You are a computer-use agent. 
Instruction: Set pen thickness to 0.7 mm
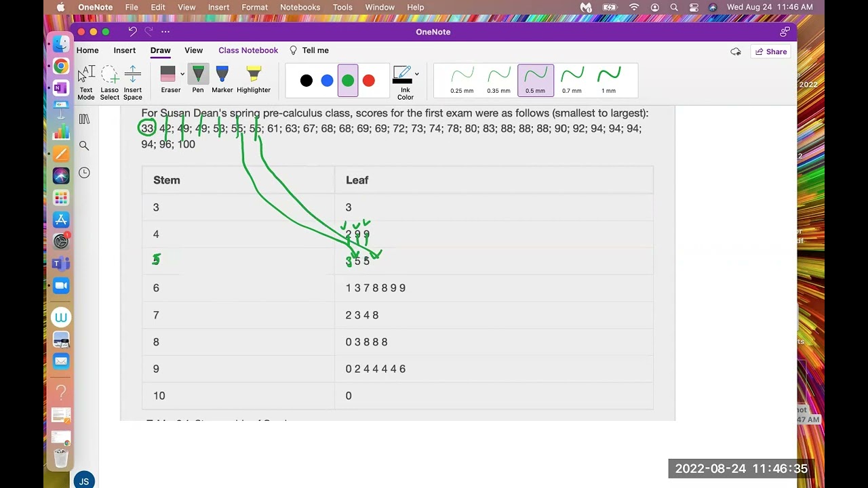click(572, 81)
